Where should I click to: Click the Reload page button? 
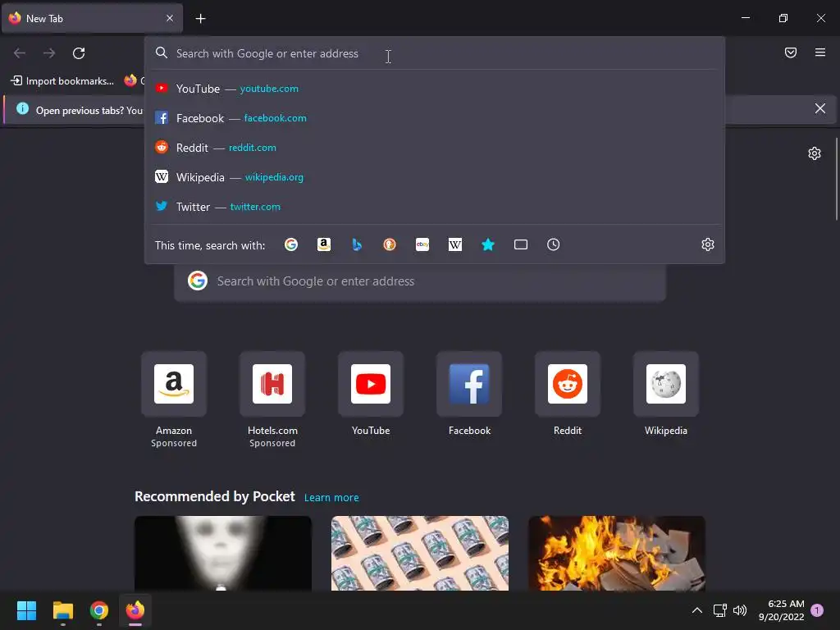point(79,53)
